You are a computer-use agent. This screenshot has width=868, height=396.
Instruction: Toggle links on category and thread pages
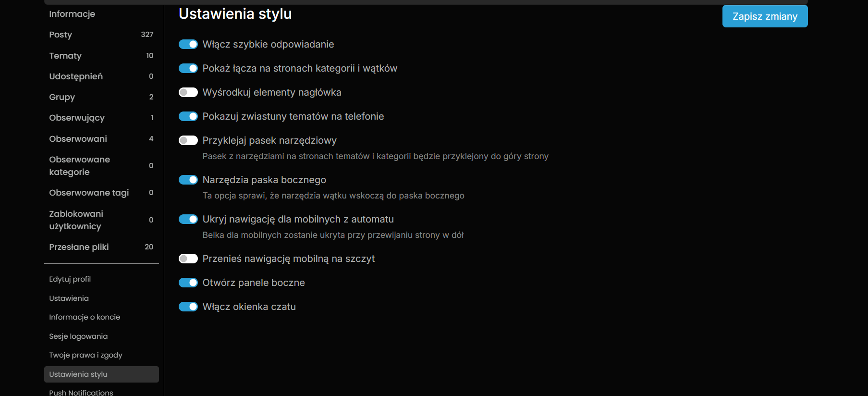(x=188, y=68)
